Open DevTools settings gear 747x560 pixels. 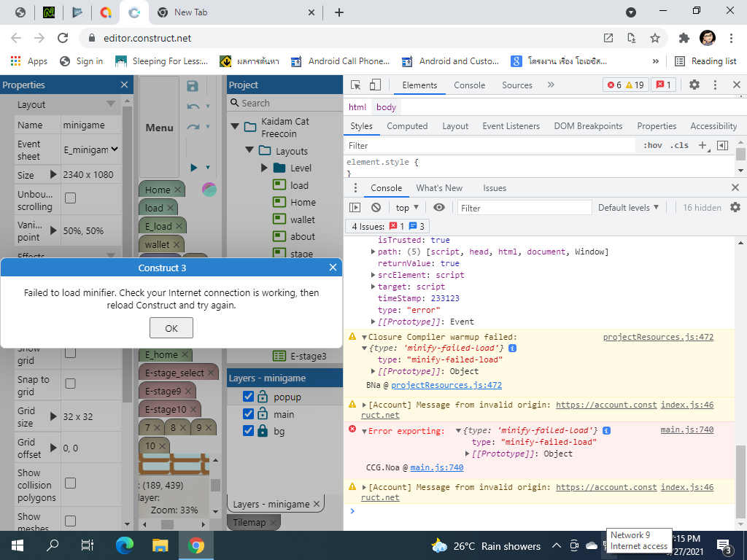(x=694, y=85)
